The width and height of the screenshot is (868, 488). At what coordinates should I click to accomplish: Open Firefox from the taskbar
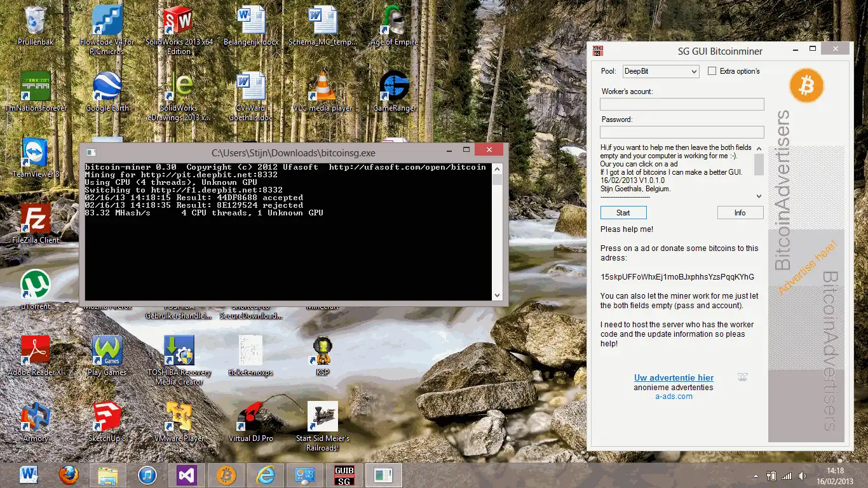pyautogui.click(x=69, y=475)
